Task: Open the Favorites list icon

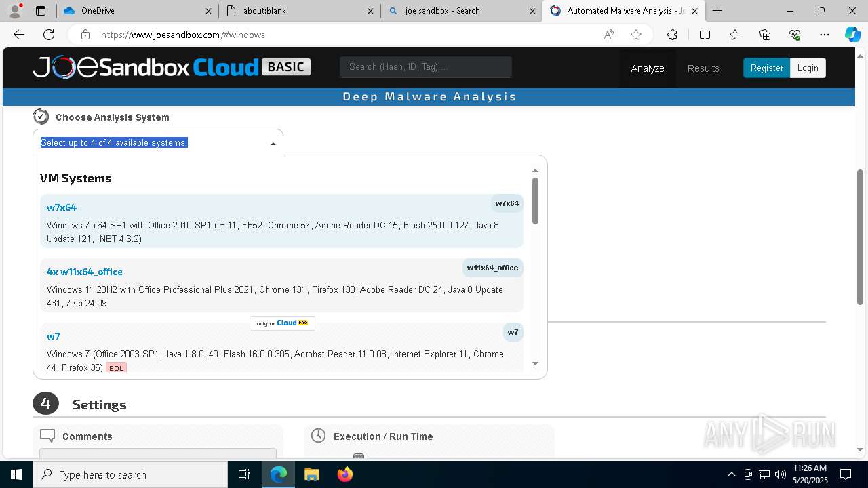Action: [735, 35]
